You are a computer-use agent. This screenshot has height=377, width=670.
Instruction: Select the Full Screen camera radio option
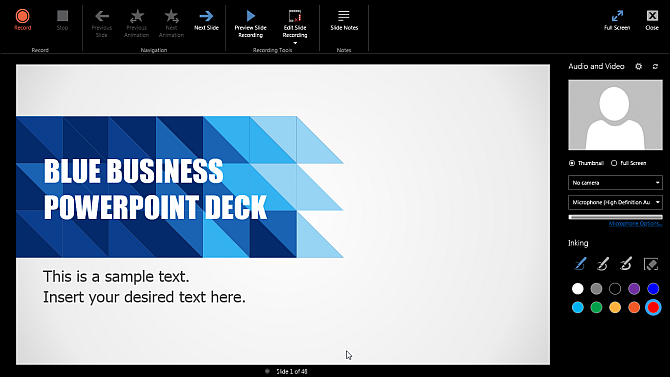point(614,163)
